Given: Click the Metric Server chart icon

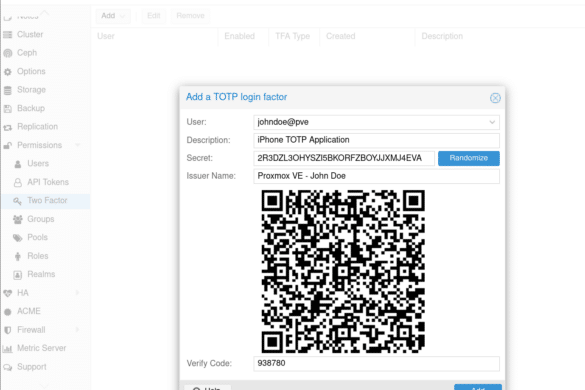Looking at the screenshot, I should point(7,349).
